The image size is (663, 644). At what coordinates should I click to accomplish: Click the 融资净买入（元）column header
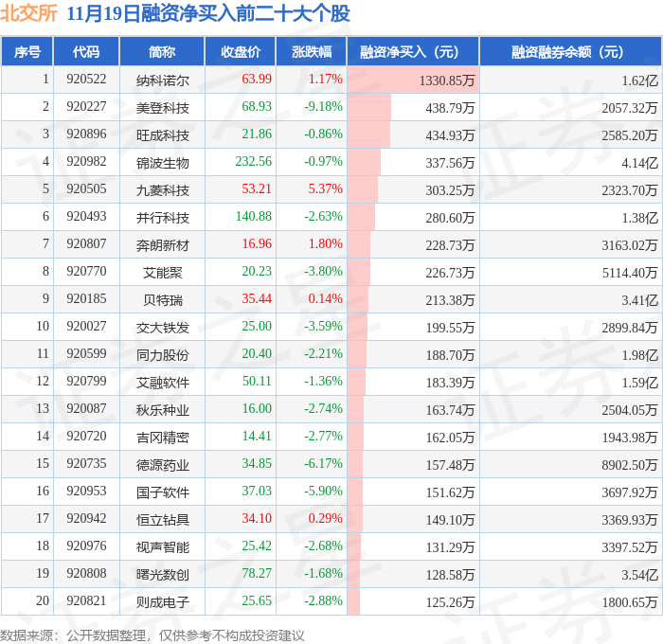413,51
